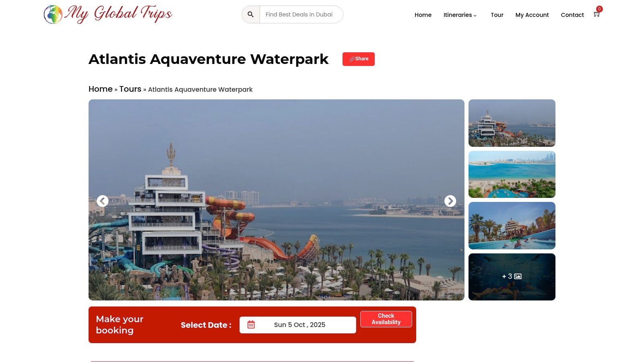Screen dimensions: 644x362
Task: Open the Tour menu item
Action: pyautogui.click(x=497, y=15)
